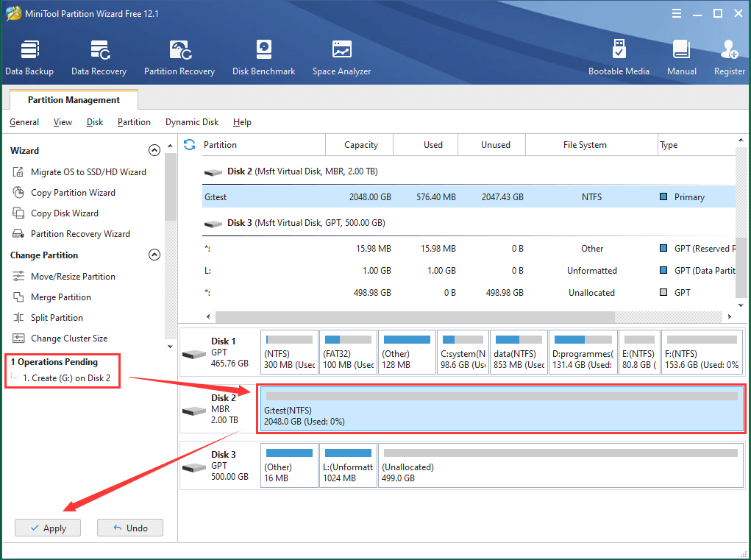Apply the pending operation
The image size is (751, 560).
click(x=47, y=528)
